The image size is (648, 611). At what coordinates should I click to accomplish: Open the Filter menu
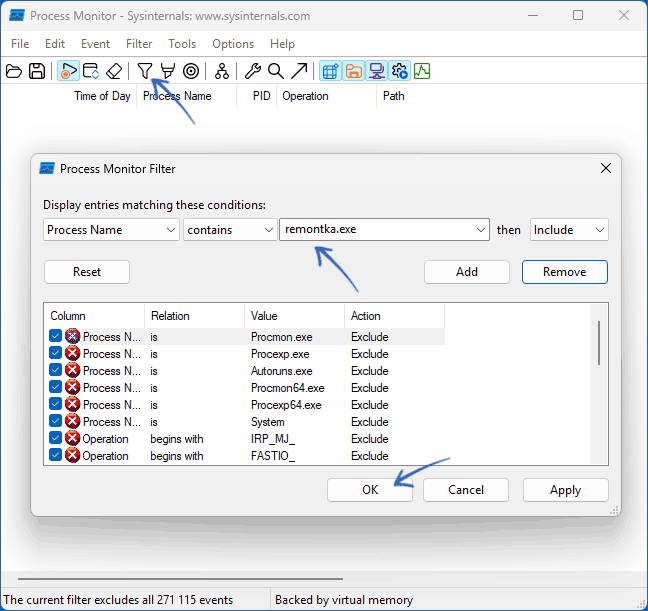click(x=139, y=44)
